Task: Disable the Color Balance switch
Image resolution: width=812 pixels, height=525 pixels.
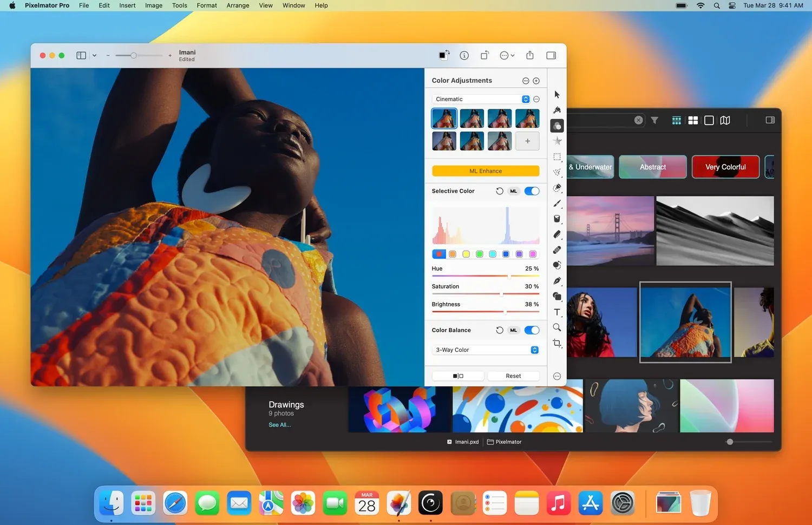Action: click(x=532, y=330)
